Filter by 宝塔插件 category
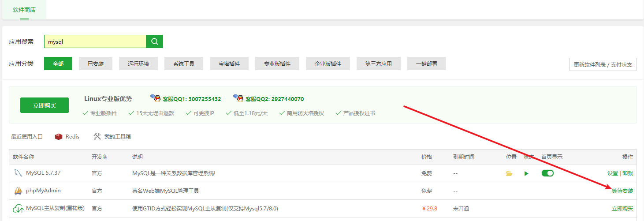Viewport: 644px width, 221px height. pos(229,64)
